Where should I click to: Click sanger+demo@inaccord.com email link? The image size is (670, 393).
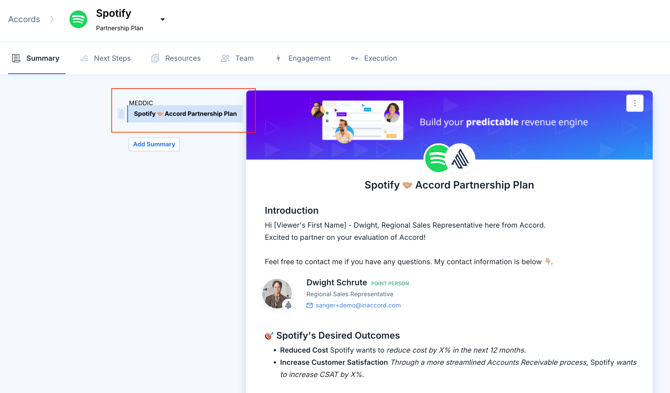(358, 305)
